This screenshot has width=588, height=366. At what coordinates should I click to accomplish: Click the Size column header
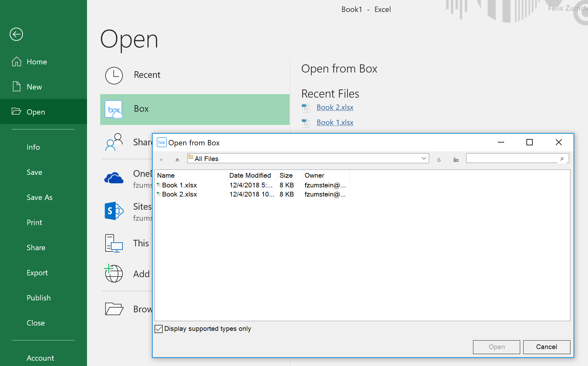click(286, 175)
